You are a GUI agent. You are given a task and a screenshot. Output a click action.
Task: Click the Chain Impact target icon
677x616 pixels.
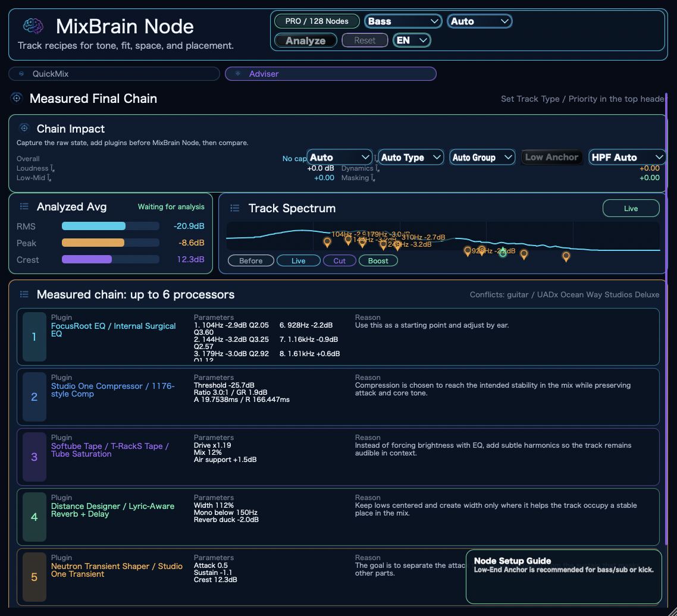click(x=24, y=128)
